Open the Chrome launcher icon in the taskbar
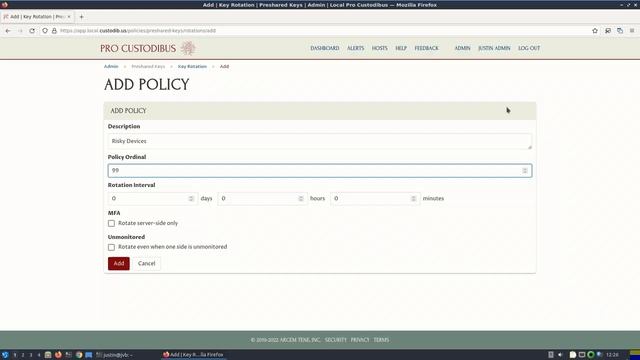The height and width of the screenshot is (360, 640). click(x=79, y=355)
